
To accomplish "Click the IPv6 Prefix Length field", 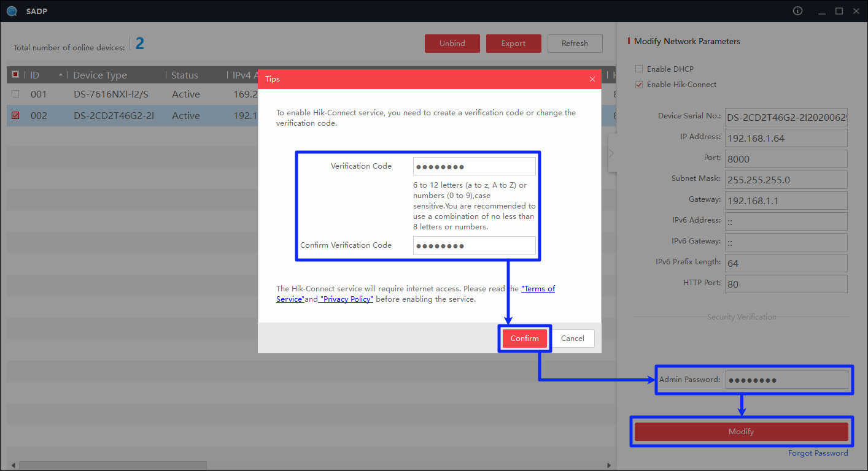I will 786,263.
